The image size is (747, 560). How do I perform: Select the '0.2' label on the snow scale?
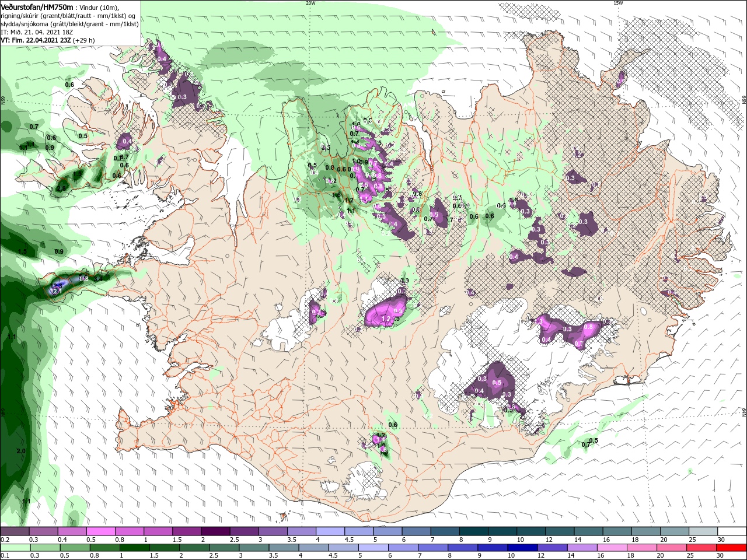point(4,540)
